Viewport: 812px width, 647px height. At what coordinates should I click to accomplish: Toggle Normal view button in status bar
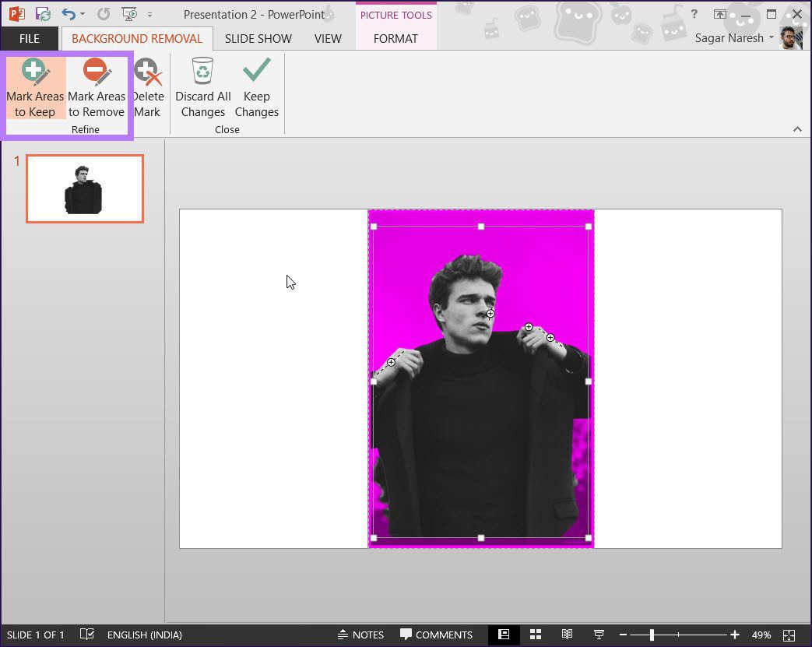tap(504, 635)
